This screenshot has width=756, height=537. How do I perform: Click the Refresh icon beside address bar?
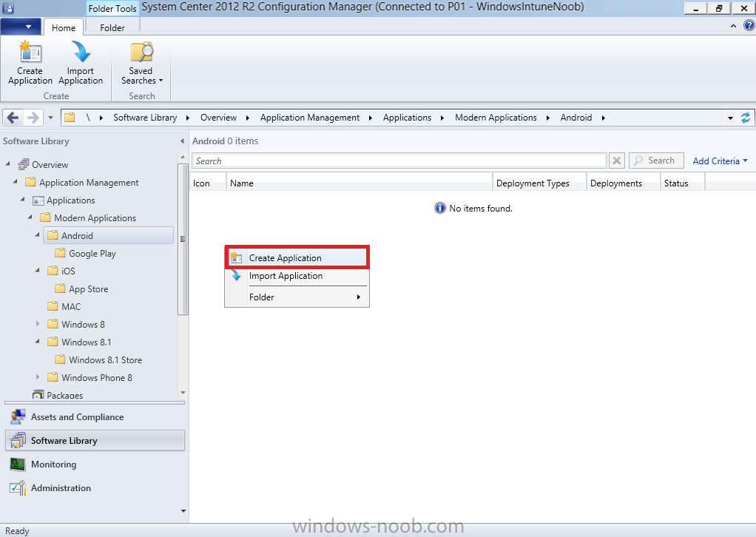(x=746, y=118)
